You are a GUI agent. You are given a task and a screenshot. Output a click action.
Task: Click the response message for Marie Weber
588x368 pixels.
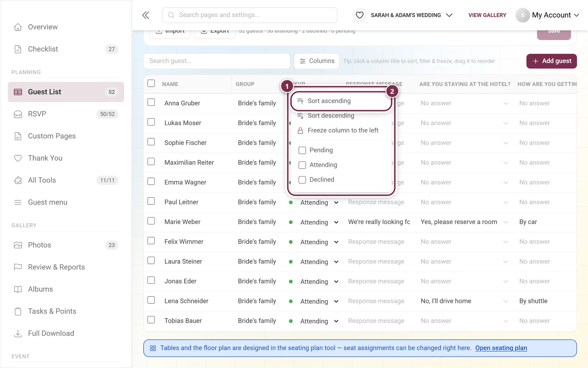click(379, 222)
